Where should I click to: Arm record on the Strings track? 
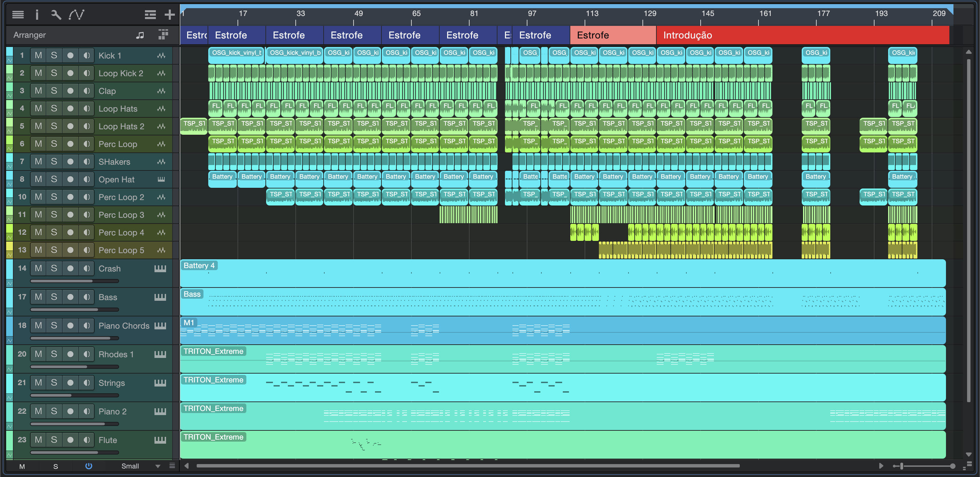tap(70, 383)
